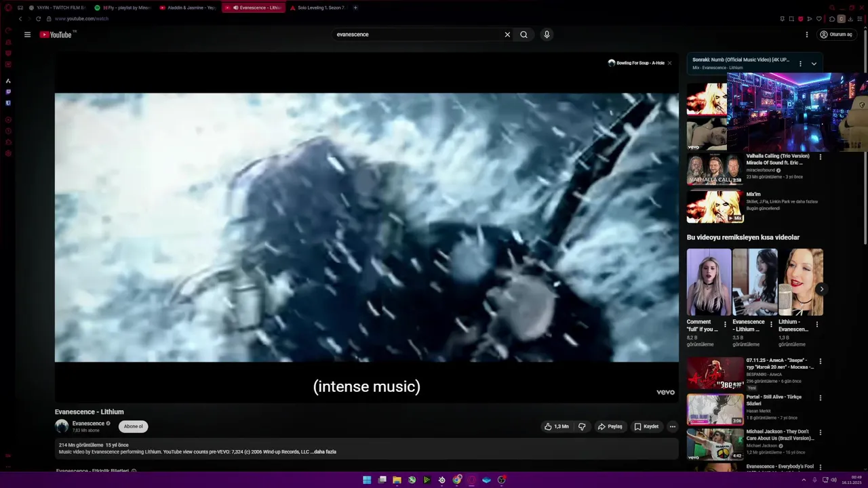Dismiss the Bowling For Soup - A-Hole overlay
The image size is (868, 488).
click(x=669, y=63)
